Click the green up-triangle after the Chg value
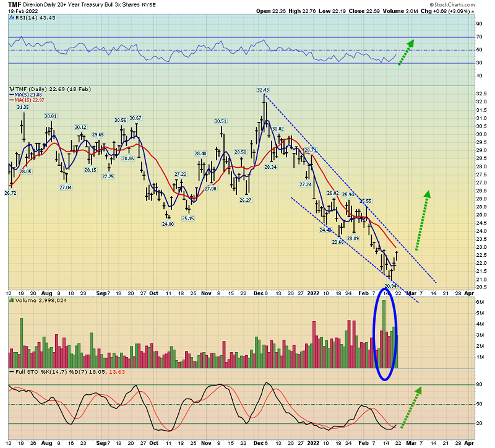This screenshot has height=448, width=495. click(473, 11)
